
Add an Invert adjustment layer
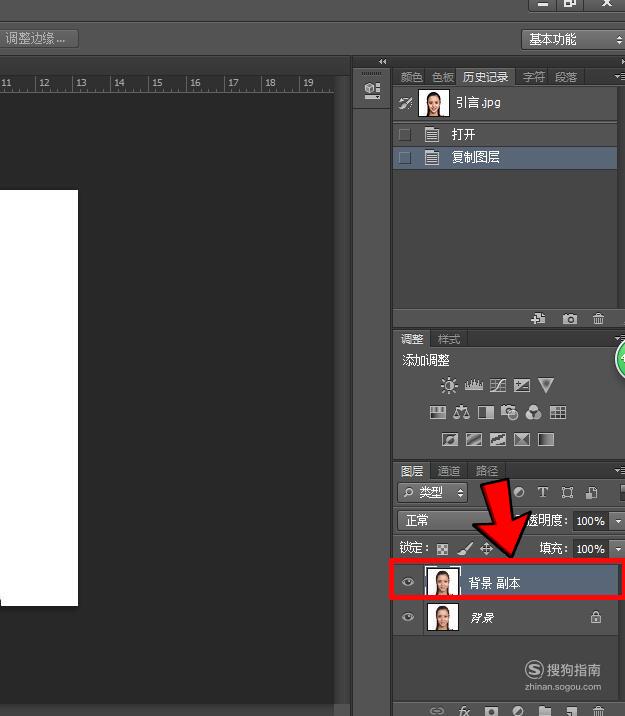(x=450, y=440)
